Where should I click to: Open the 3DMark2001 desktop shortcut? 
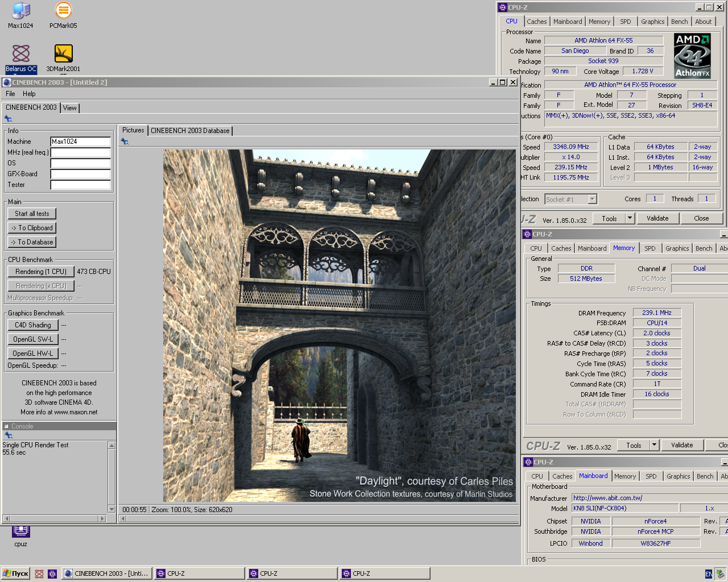[63, 59]
